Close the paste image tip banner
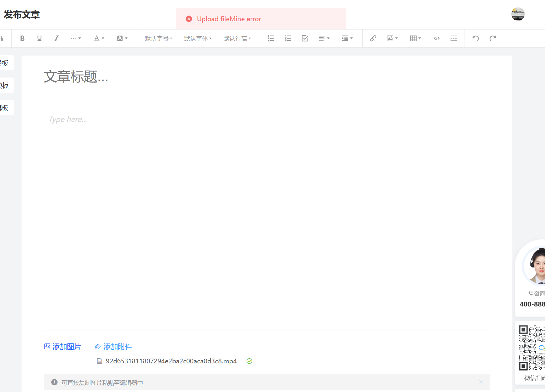This screenshot has width=545, height=392. (x=480, y=382)
